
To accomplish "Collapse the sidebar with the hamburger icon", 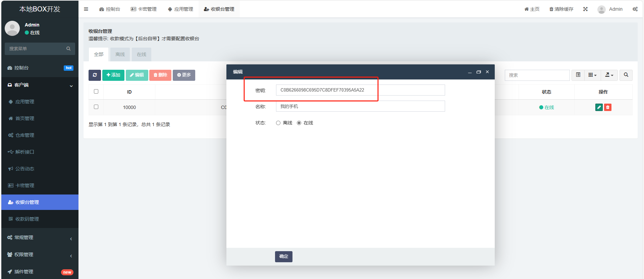I will tap(86, 9).
